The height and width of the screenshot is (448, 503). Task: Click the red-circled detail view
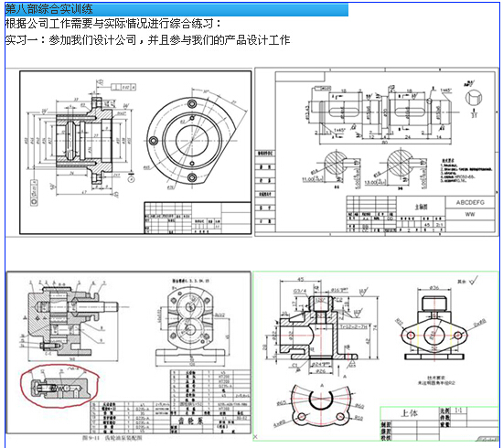click(59, 386)
